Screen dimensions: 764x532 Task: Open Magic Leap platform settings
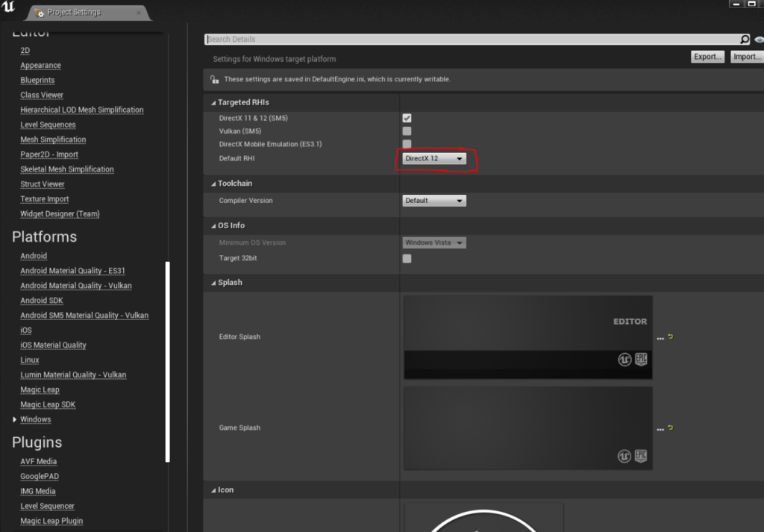40,389
